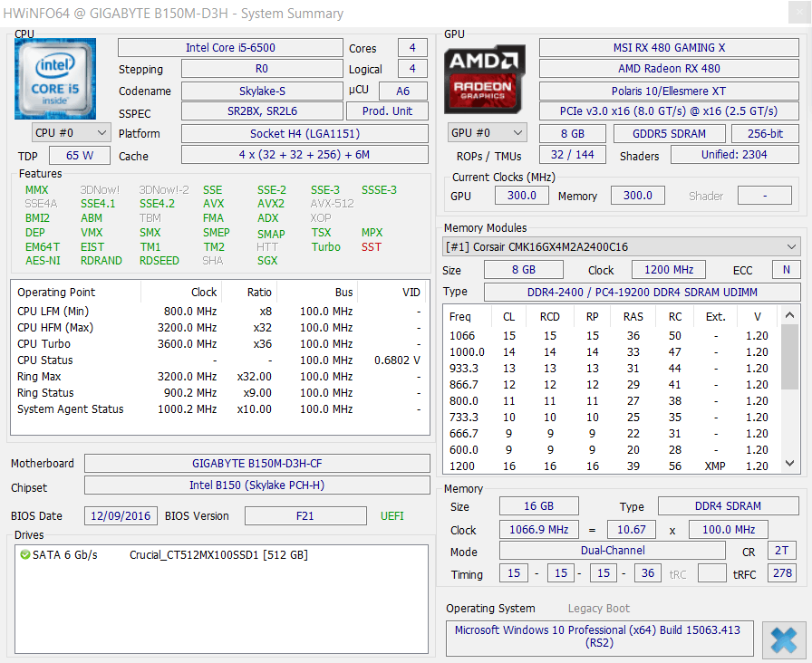The width and height of the screenshot is (812, 663).
Task: Click the module clock 1200 MHz field
Action: 669,270
